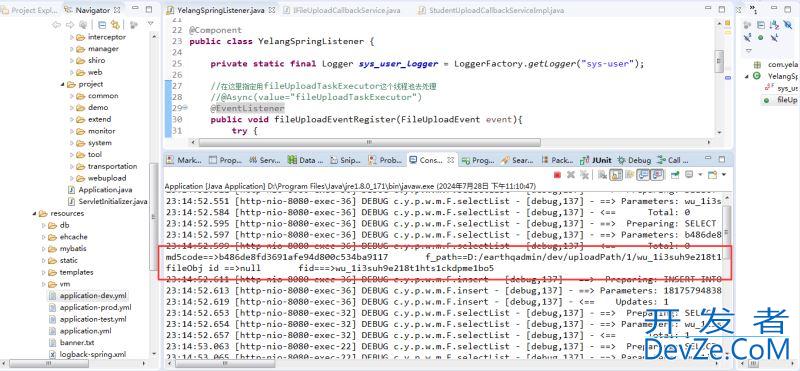
Task: Expand the manager folder arrow
Action: 71,49
